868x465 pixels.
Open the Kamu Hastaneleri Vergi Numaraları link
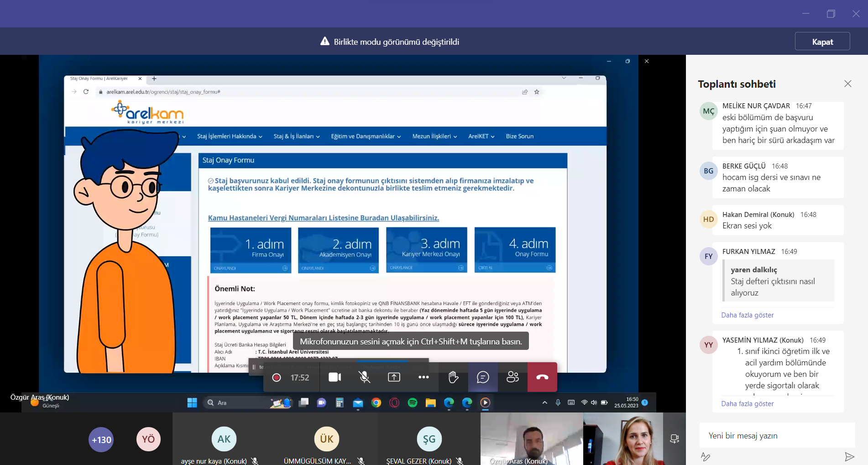pyautogui.click(x=324, y=218)
